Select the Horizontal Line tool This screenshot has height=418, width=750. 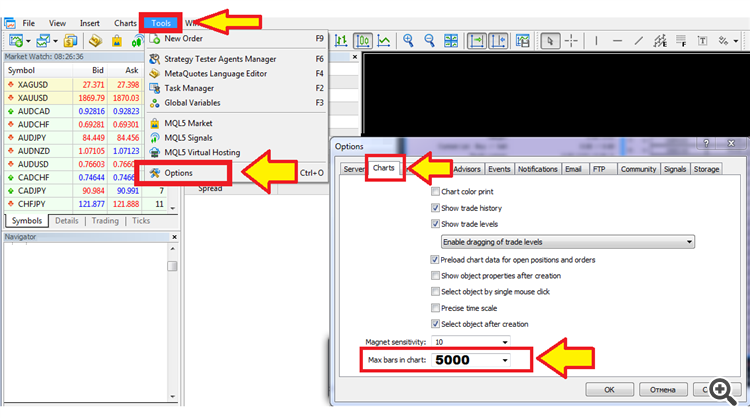(x=618, y=41)
